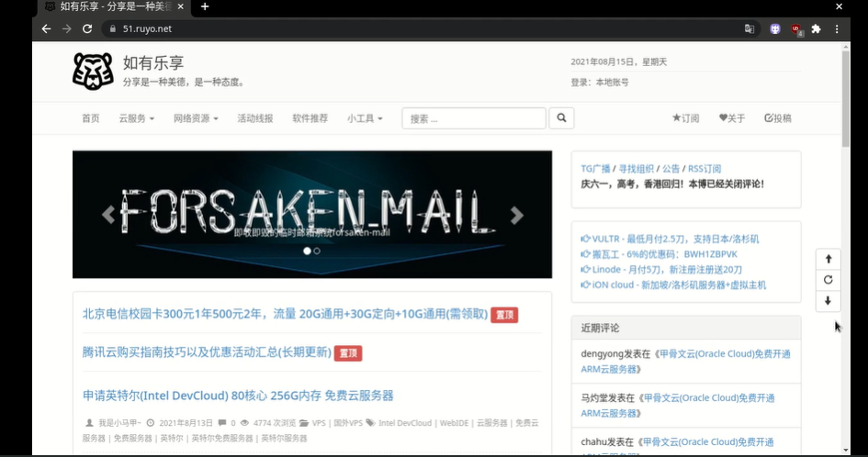Open the RSS订阅 link in sidebar
The height and width of the screenshot is (457, 868).
point(705,169)
